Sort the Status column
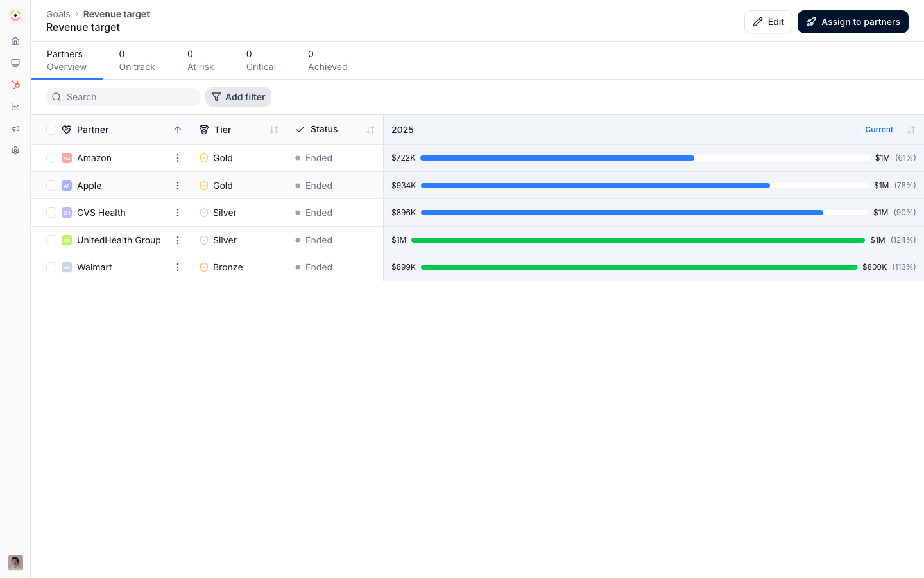The width and height of the screenshot is (924, 578). tap(370, 130)
